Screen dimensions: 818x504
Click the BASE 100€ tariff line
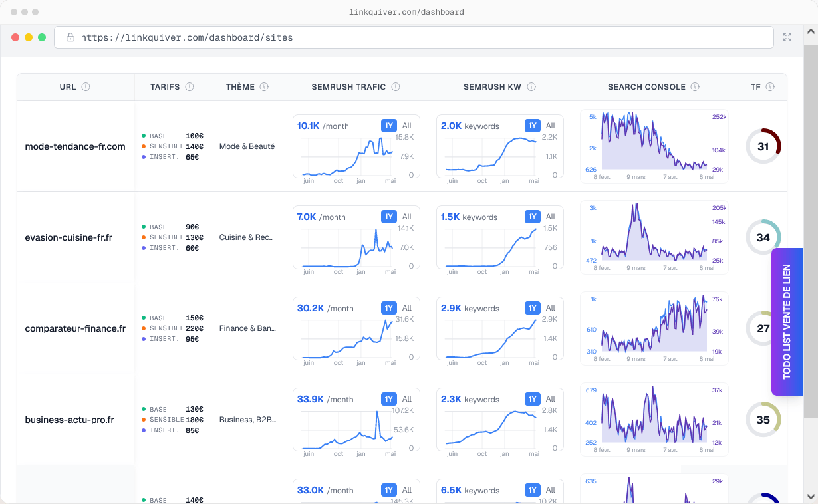(x=172, y=136)
